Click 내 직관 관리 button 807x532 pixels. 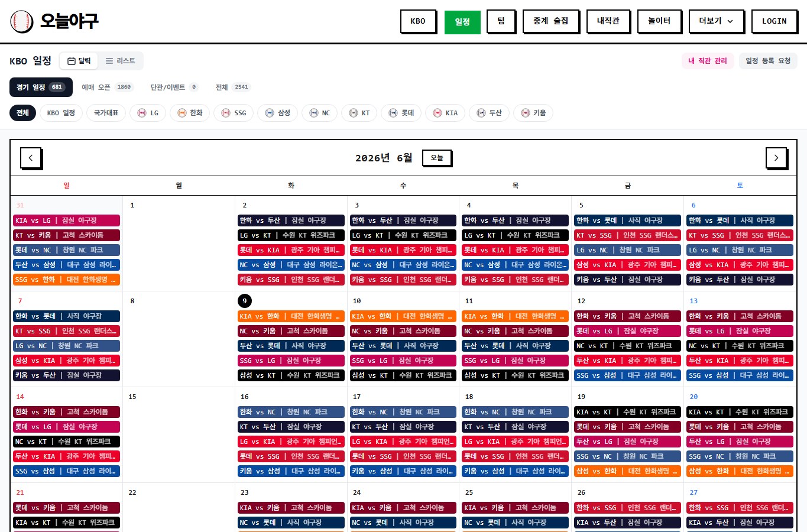click(708, 61)
